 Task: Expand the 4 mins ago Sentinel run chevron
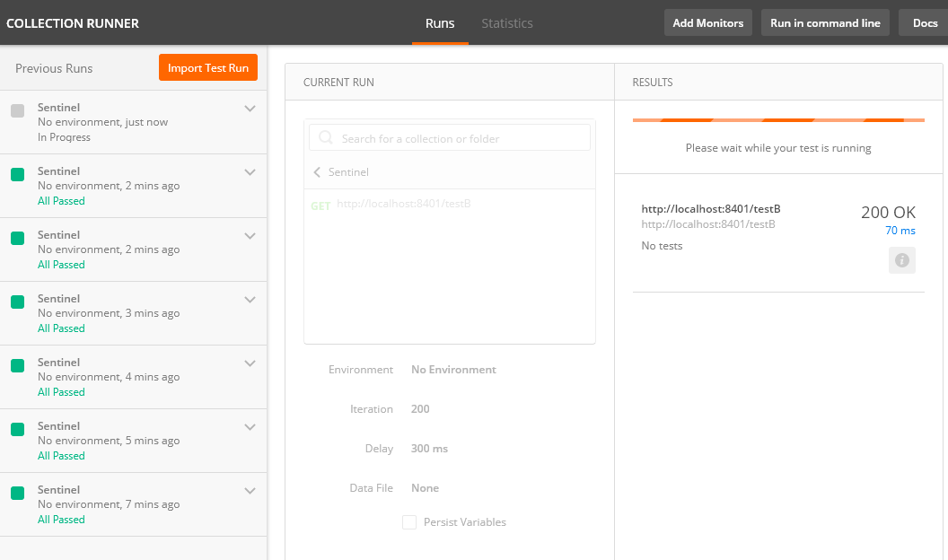tap(250, 363)
